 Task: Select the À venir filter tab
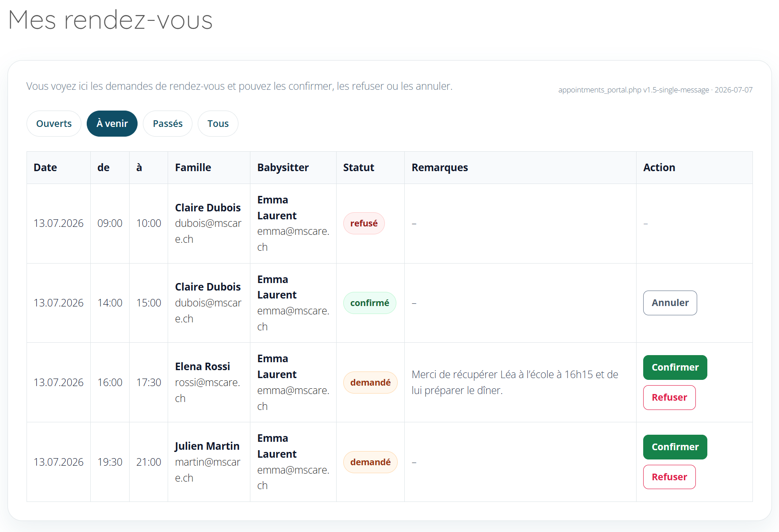pos(112,123)
